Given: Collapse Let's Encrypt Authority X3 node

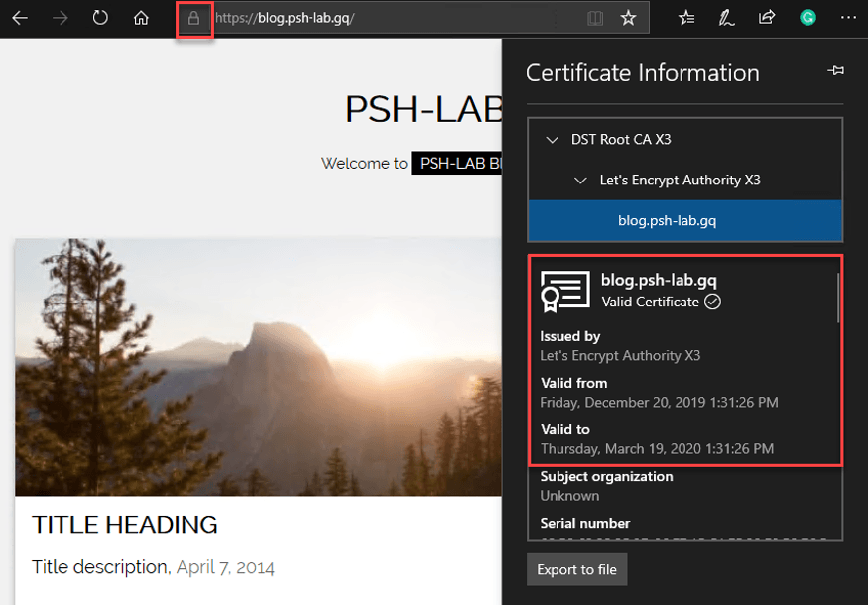Looking at the screenshot, I should tap(580, 181).
